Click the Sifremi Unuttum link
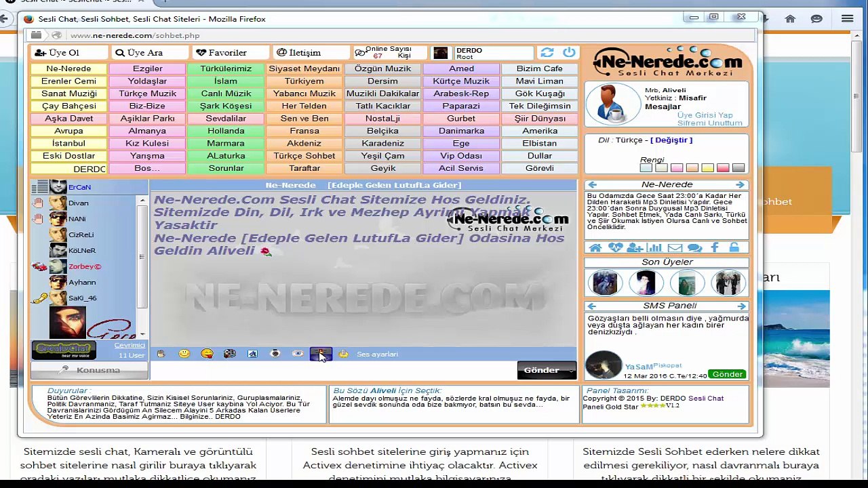 [x=709, y=123]
